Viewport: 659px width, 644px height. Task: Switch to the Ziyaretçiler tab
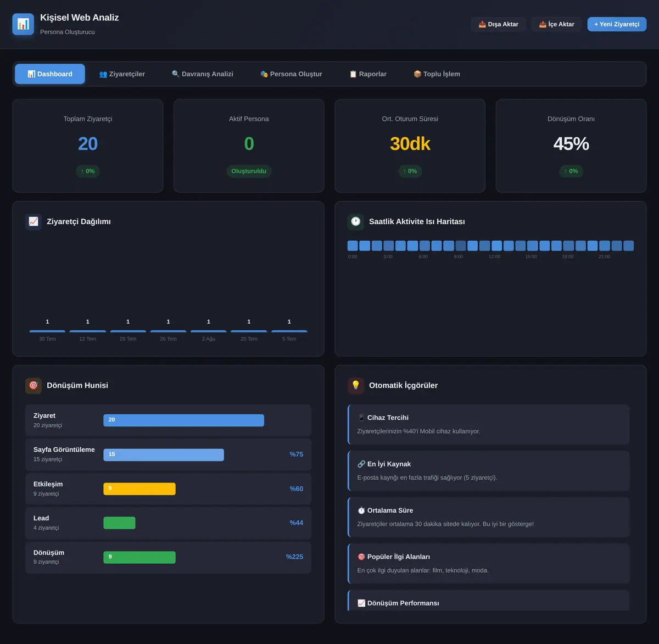(x=122, y=74)
